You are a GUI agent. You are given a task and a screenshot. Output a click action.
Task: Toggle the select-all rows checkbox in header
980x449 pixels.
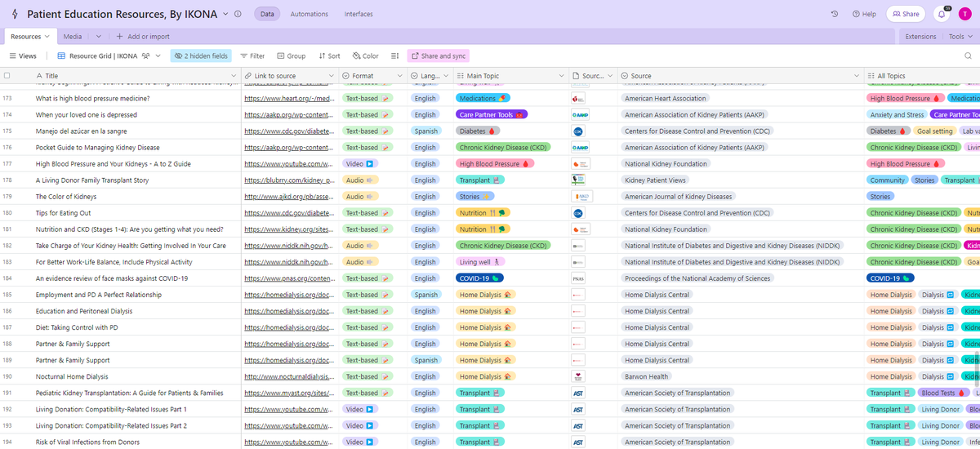point(7,75)
